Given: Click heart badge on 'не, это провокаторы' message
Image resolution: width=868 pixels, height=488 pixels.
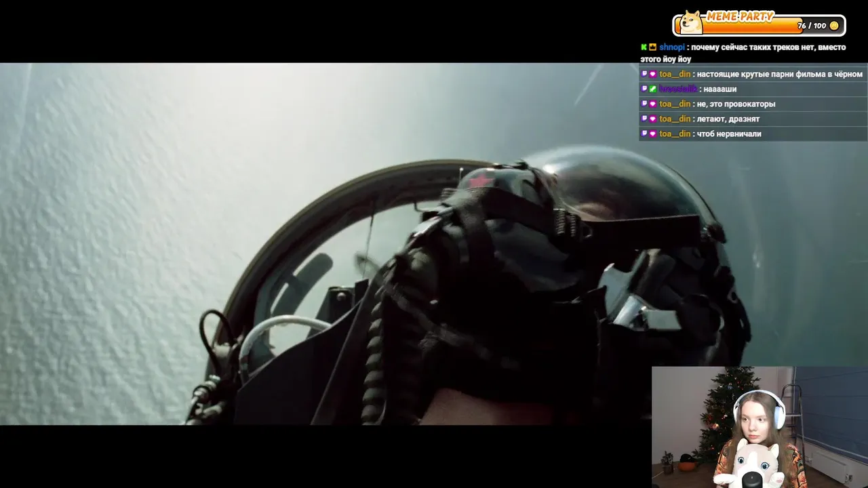Looking at the screenshot, I should tap(652, 104).
